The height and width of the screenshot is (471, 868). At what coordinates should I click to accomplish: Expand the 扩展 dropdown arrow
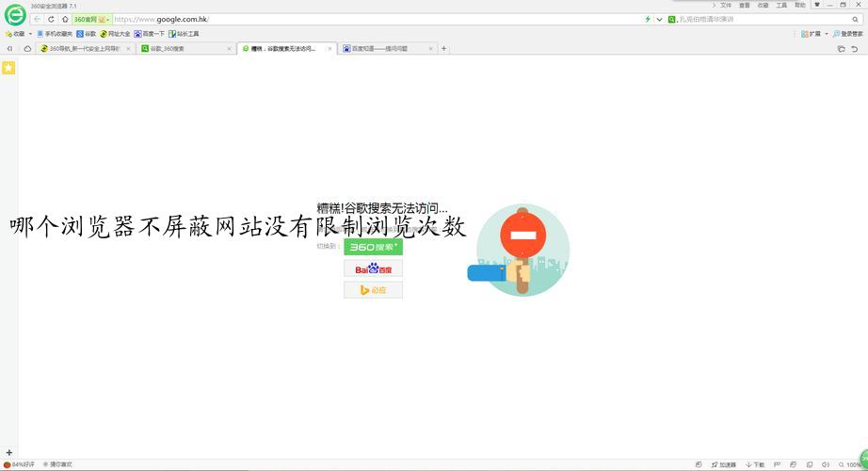click(827, 34)
